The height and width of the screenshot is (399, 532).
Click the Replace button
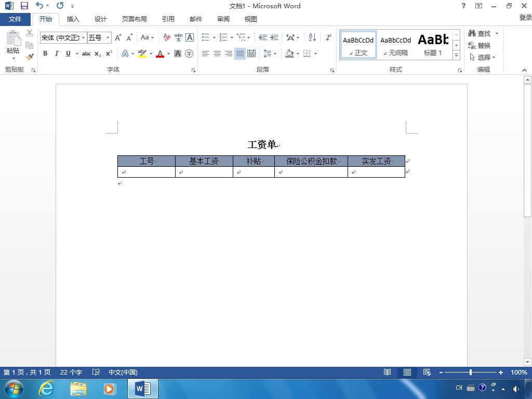[x=480, y=45]
